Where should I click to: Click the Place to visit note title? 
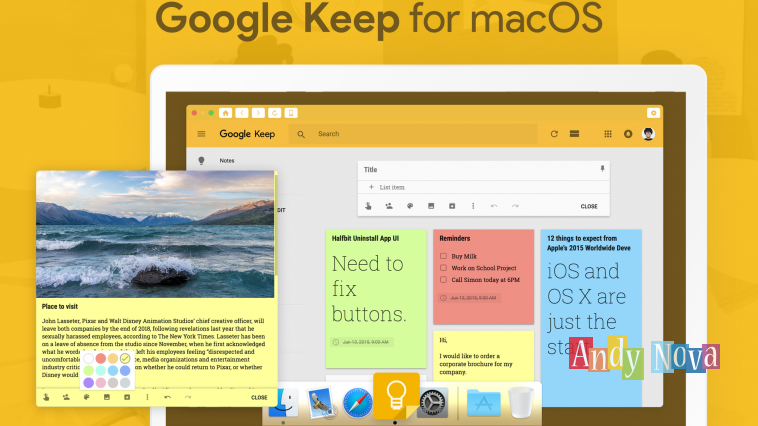pos(59,307)
